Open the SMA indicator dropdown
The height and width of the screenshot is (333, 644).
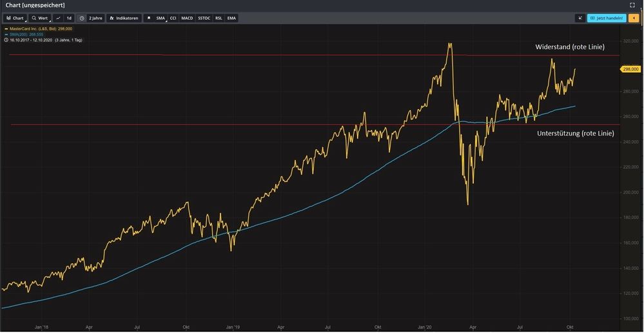tap(161, 18)
